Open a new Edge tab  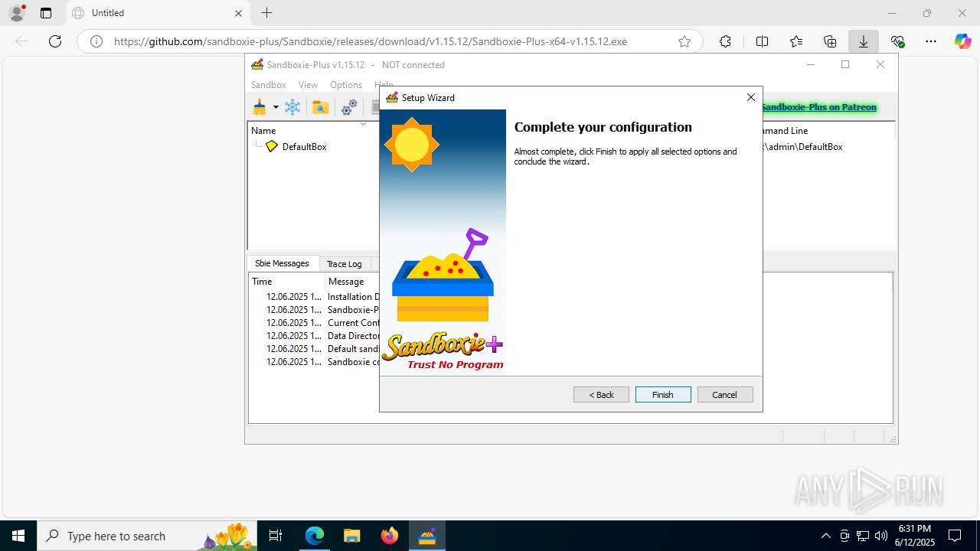pyautogui.click(x=266, y=13)
